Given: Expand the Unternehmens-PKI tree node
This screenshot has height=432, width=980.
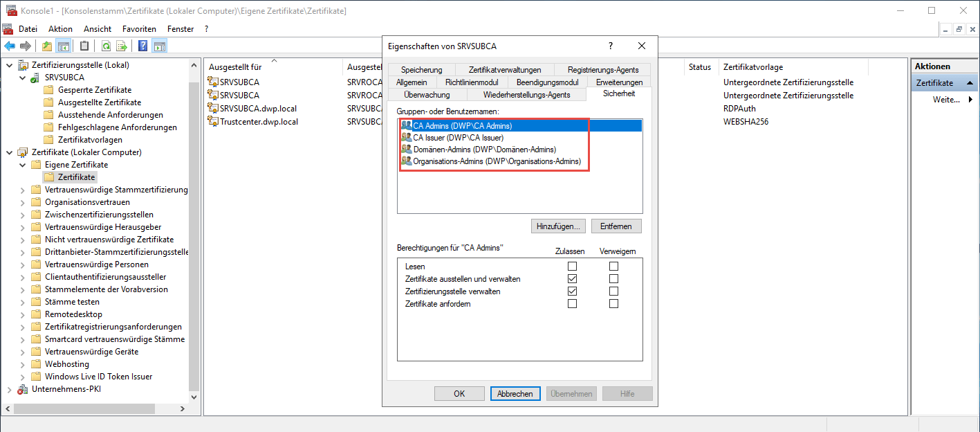Looking at the screenshot, I should pos(10,389).
